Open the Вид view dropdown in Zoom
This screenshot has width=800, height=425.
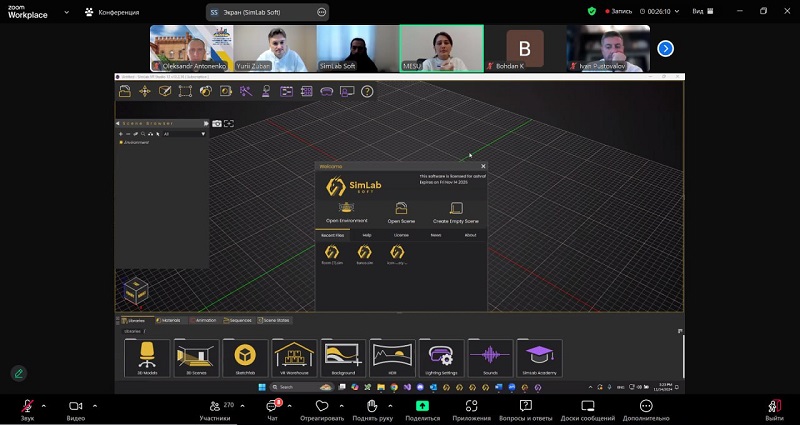703,11
